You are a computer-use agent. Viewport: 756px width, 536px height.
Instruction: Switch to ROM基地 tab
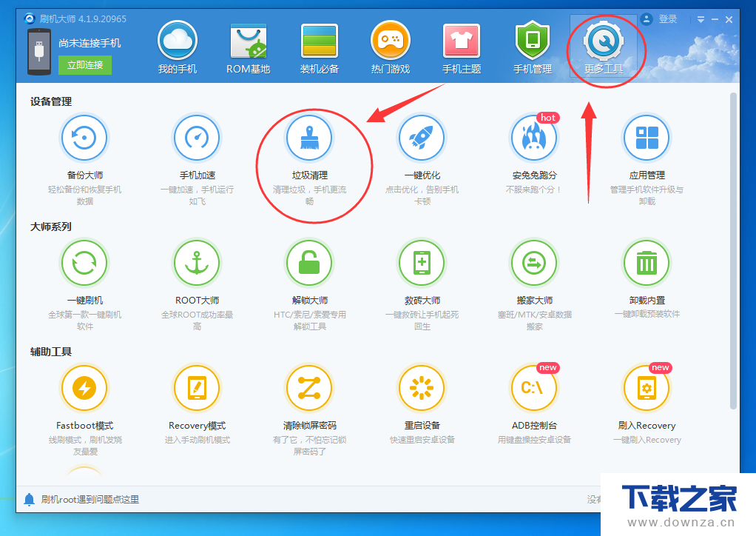pyautogui.click(x=249, y=48)
